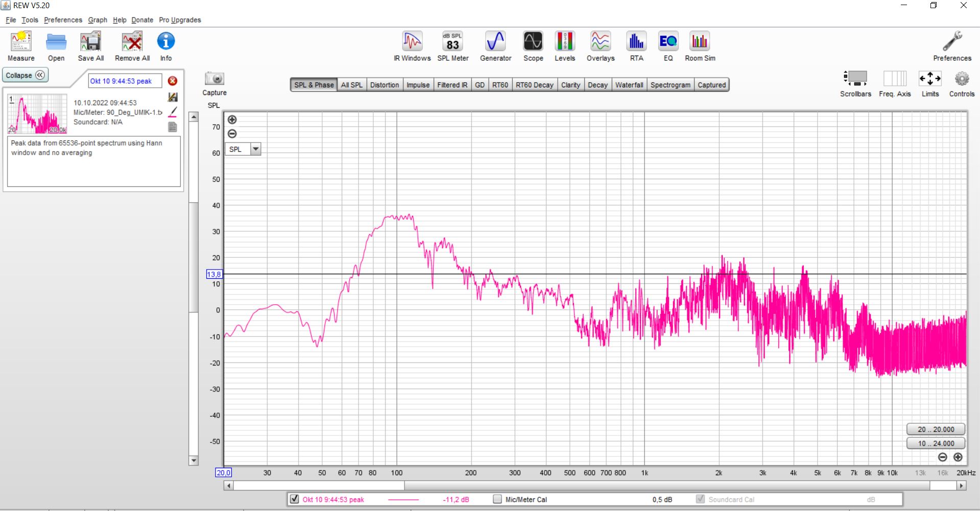
Task: Switch to the Clarity tab
Action: pyautogui.click(x=570, y=85)
